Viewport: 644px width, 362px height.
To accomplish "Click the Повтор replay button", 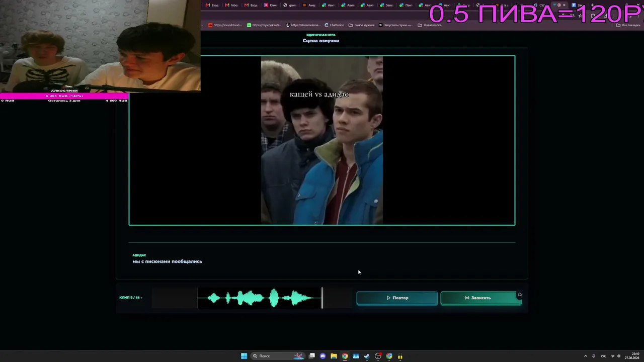I will point(397,298).
